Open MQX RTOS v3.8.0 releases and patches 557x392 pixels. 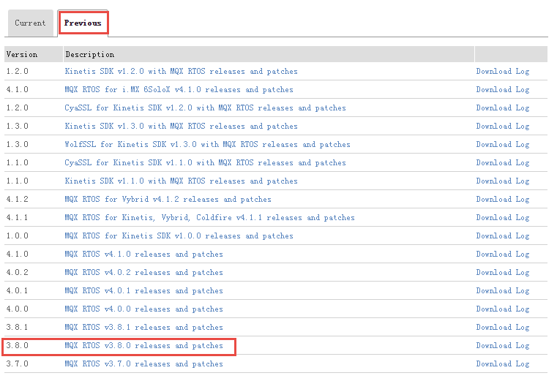[x=143, y=346]
